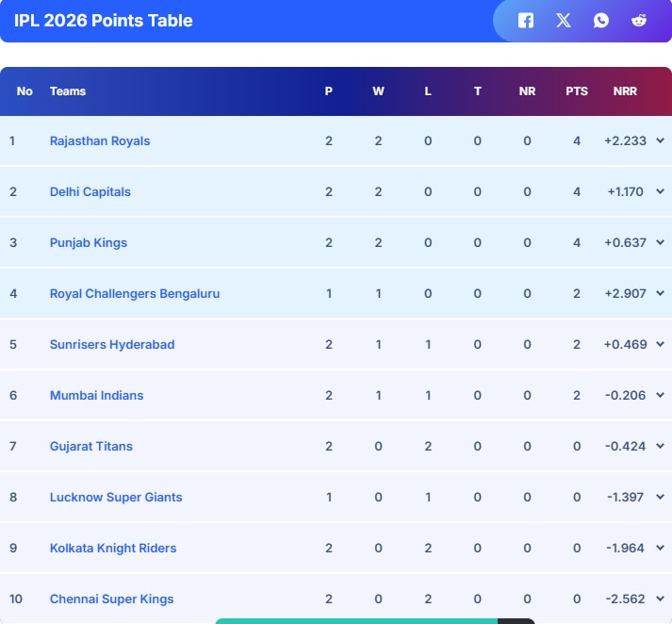Click the green bar at bottom

tap(356, 620)
